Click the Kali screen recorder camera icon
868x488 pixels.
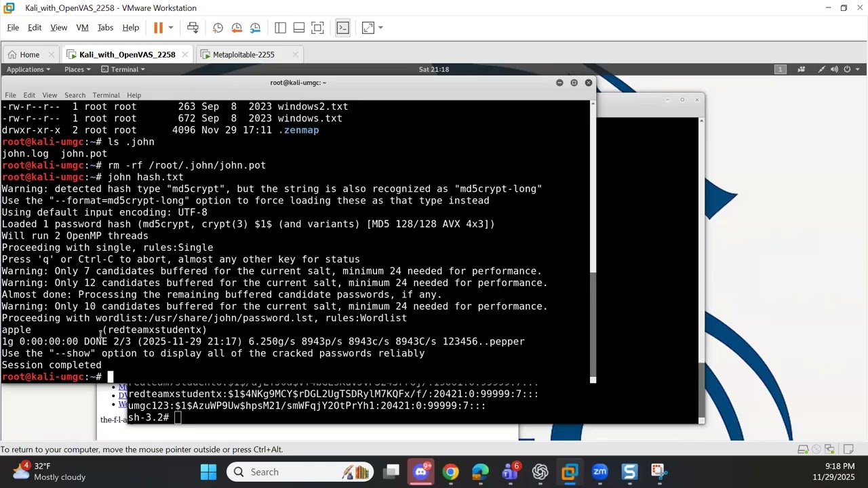[801, 69]
